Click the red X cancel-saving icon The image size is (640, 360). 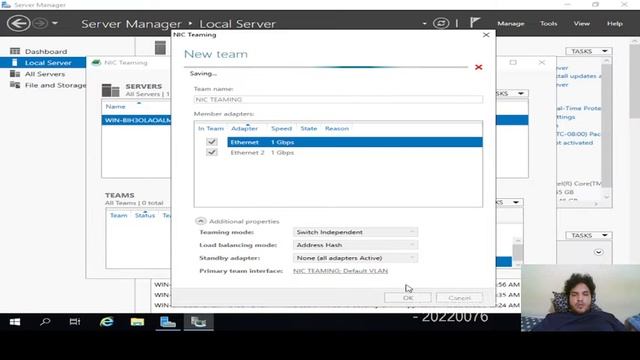click(478, 67)
